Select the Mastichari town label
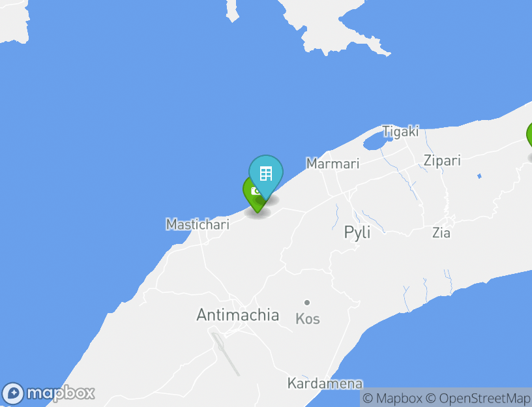The height and width of the screenshot is (407, 532). [198, 224]
